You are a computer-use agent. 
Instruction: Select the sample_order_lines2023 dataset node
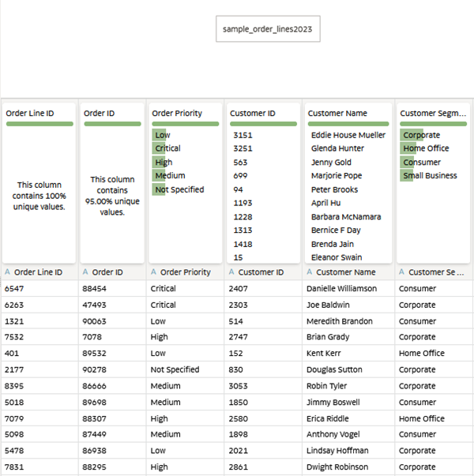coord(268,29)
